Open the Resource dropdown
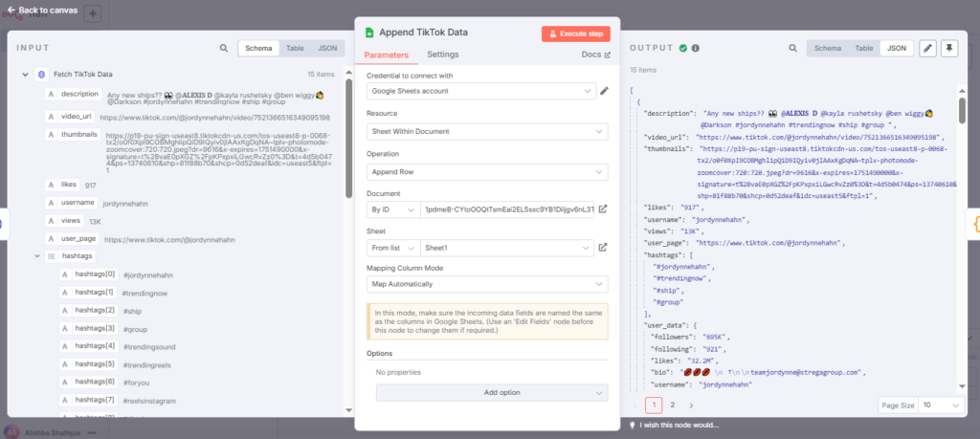Viewport: 980px width, 439px height. (x=487, y=131)
